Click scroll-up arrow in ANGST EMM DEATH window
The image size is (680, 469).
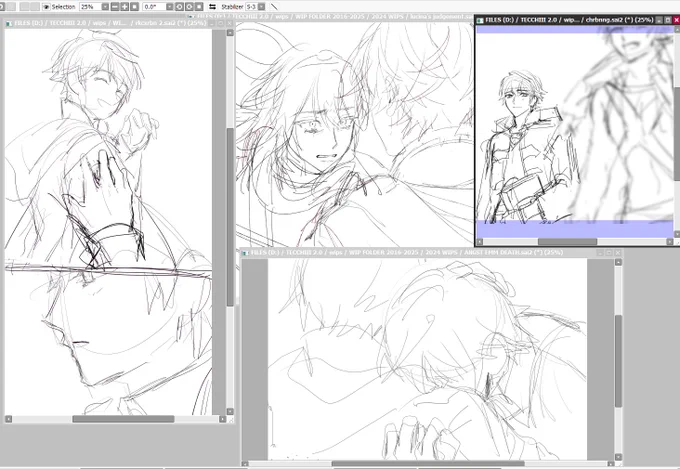[x=618, y=262]
